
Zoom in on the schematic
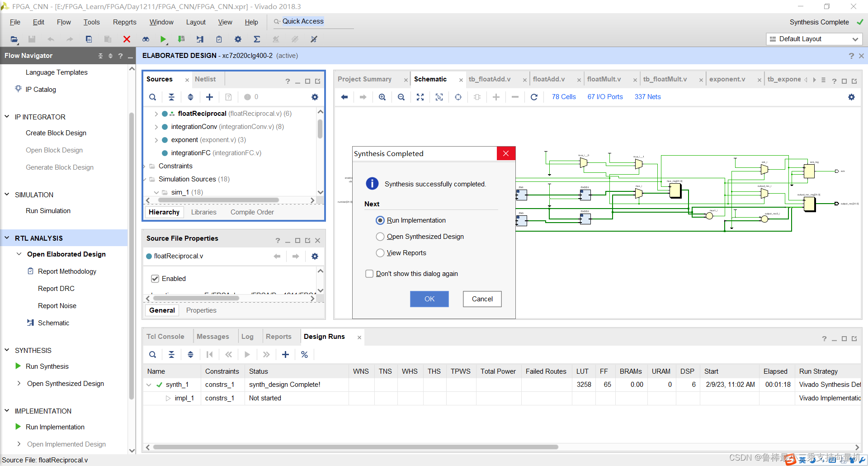[x=382, y=97]
